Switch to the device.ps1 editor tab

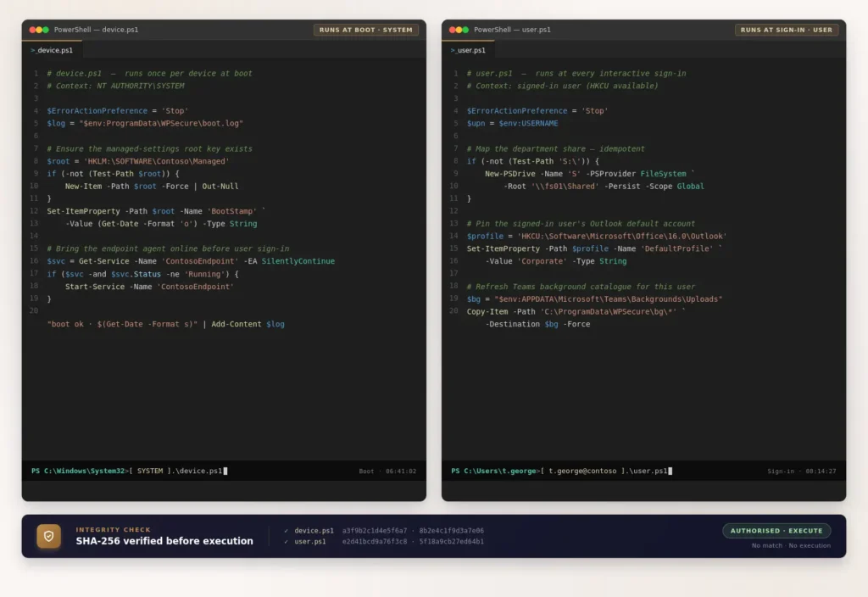click(x=52, y=50)
